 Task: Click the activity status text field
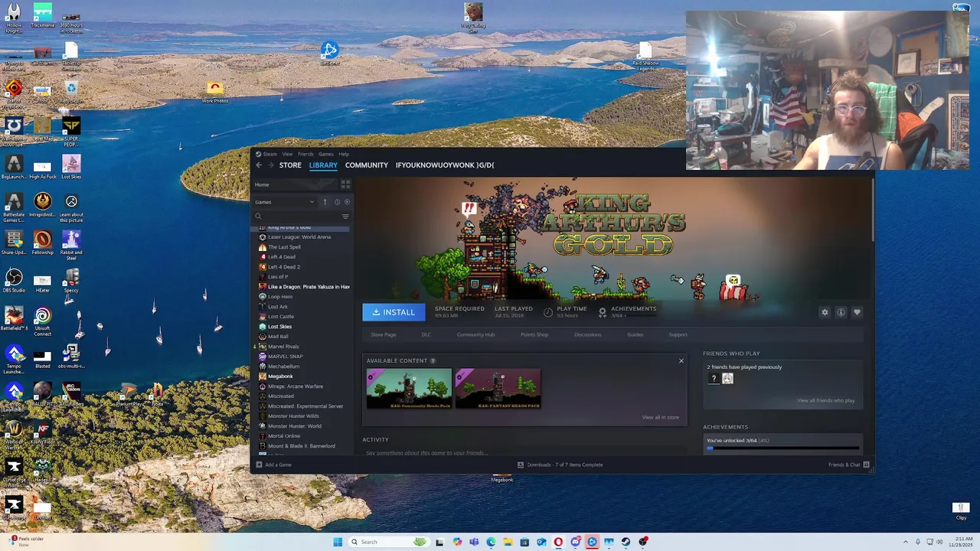(x=524, y=452)
